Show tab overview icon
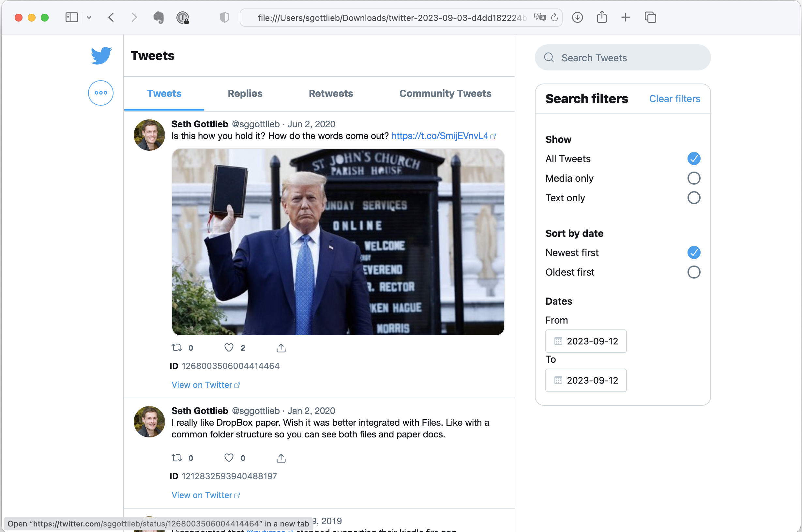Image resolution: width=802 pixels, height=532 pixels. [650, 17]
